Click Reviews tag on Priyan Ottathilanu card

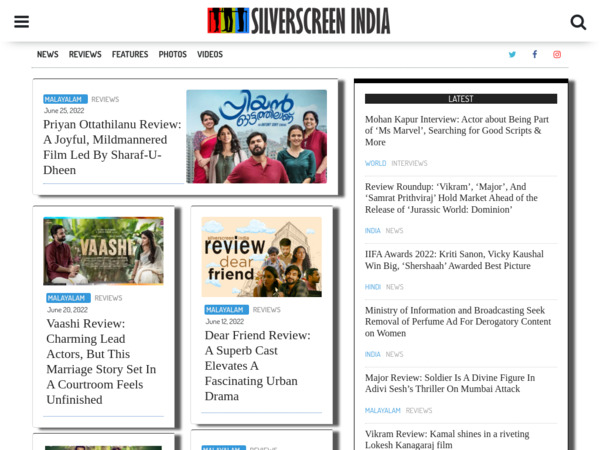[105, 99]
